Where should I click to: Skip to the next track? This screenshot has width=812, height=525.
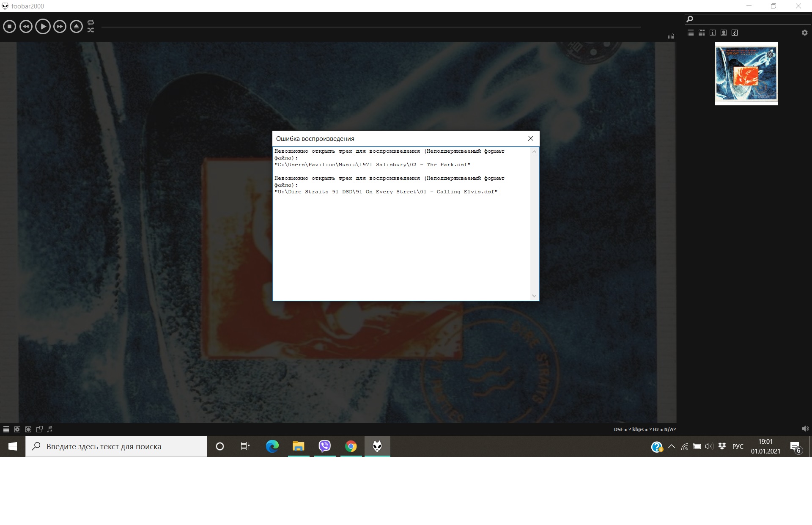60,27
